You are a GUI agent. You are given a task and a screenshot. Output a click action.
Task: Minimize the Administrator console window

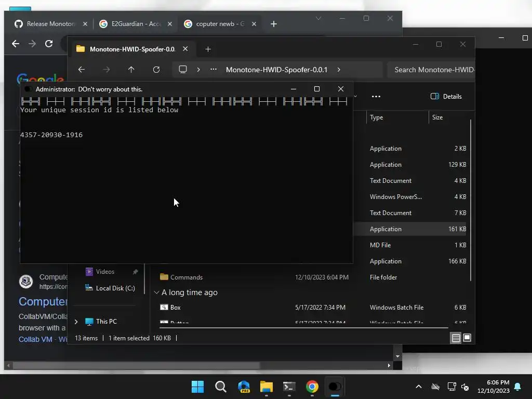294,89
